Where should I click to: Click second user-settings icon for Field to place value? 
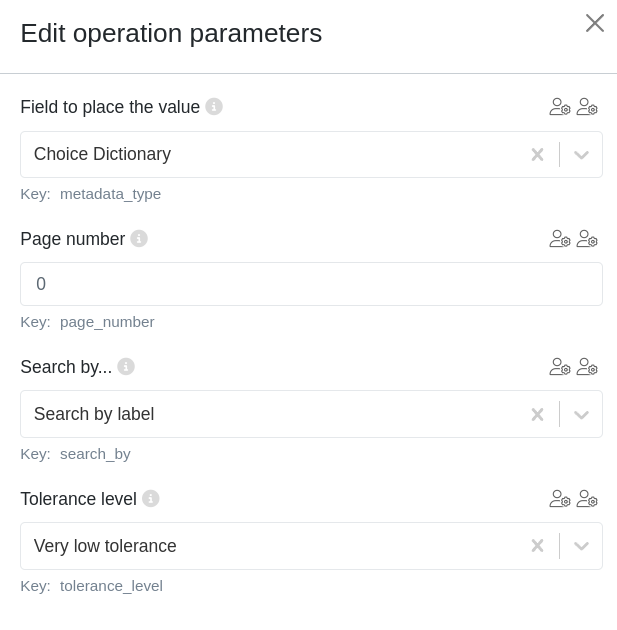[587, 106]
